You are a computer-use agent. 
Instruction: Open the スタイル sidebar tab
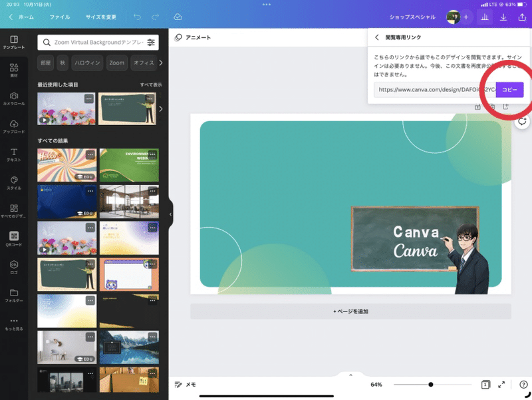coord(14,183)
